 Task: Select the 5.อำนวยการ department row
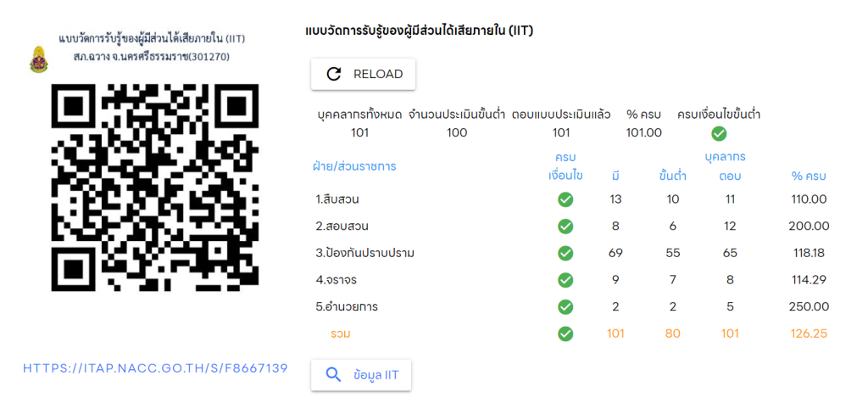[346, 306]
